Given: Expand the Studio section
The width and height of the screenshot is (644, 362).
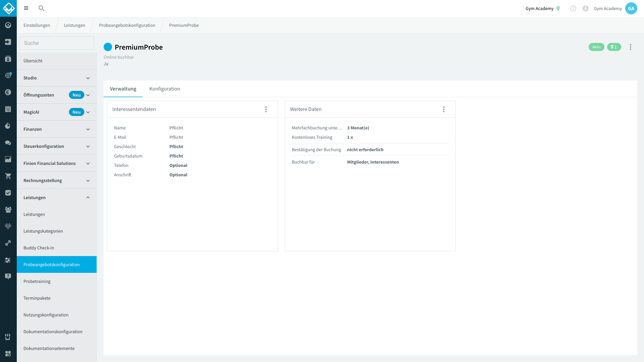Looking at the screenshot, I should point(57,78).
